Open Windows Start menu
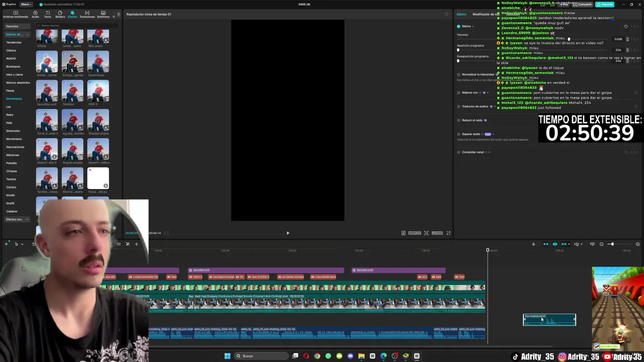Image resolution: width=644 pixels, height=362 pixels. coord(227,356)
